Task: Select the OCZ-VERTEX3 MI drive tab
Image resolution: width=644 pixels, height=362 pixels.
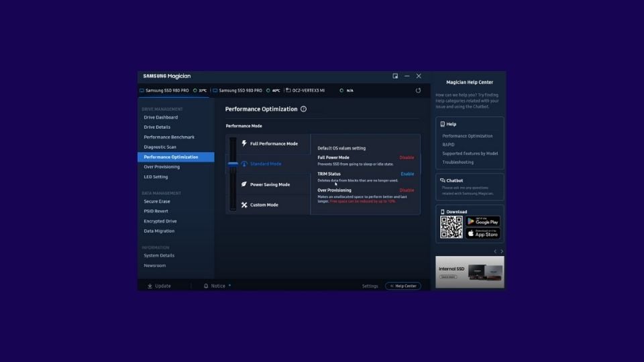Action: click(x=305, y=90)
